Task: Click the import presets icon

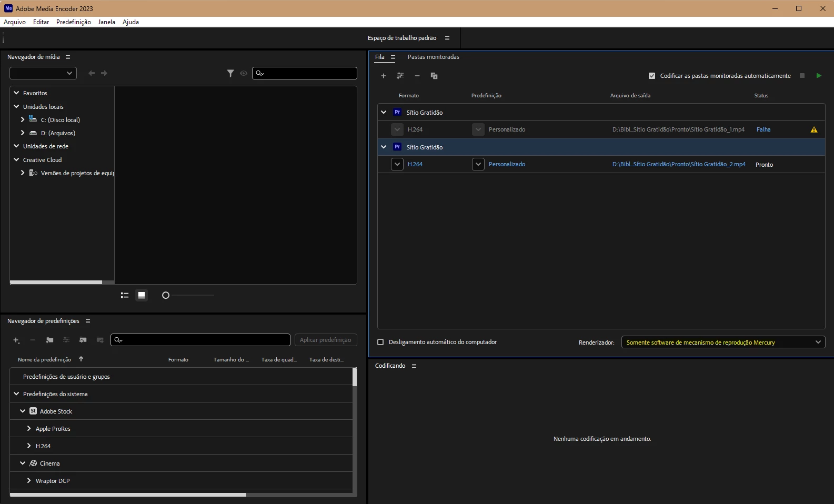Action: pyautogui.click(x=83, y=340)
